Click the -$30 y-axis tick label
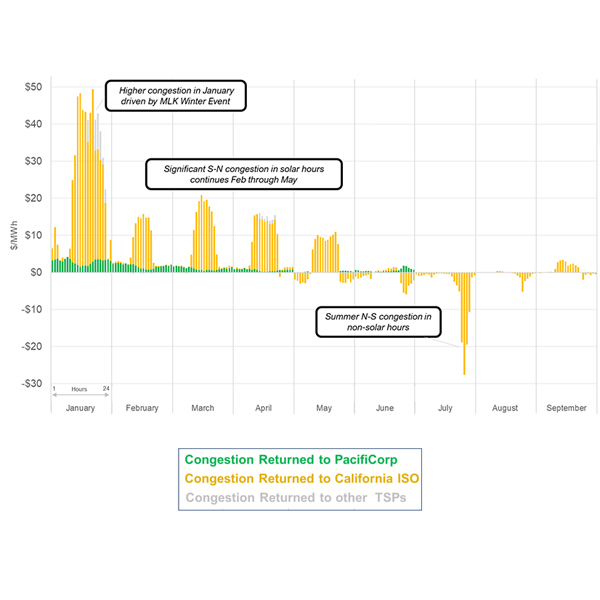 [32, 384]
